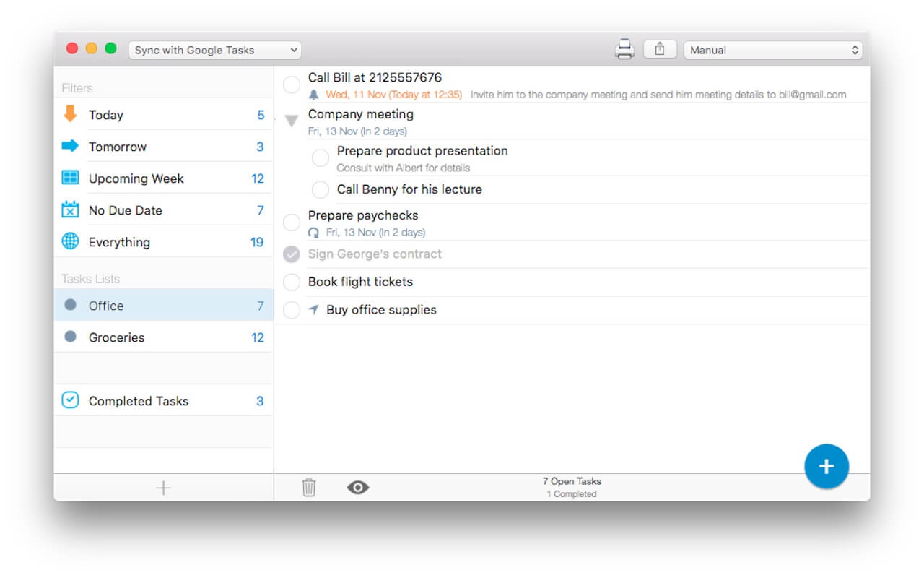Viewport: 924px width, 578px height.
Task: Click the 1 Completed status text
Action: click(572, 494)
